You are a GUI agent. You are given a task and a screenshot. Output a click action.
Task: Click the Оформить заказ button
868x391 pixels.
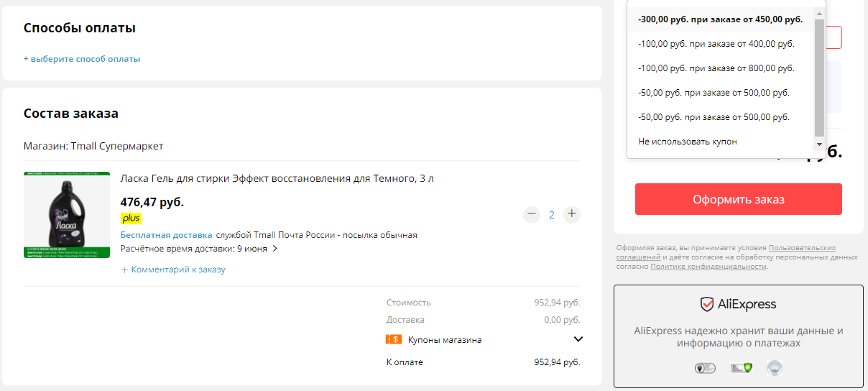pos(739,199)
